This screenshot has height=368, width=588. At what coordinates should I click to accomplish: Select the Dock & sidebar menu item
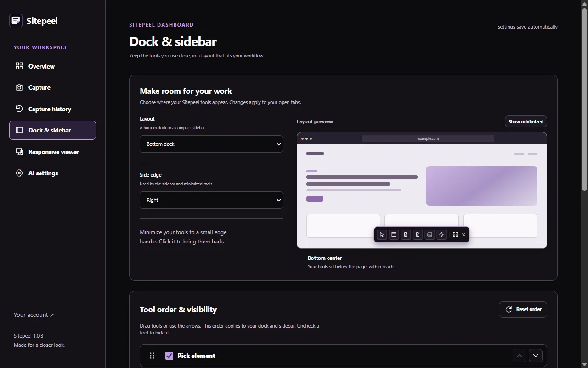(x=52, y=130)
